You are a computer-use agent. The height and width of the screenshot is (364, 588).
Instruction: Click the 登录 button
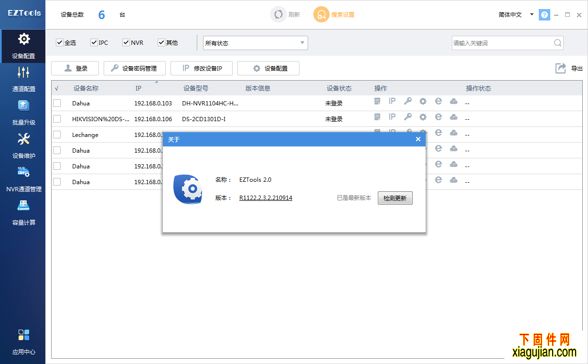pos(75,68)
